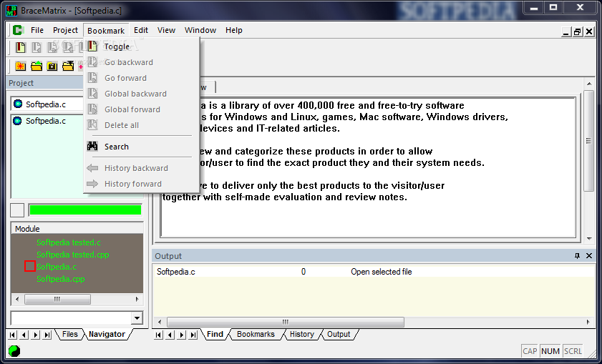Choose Global forward in Bookmark menu

tap(141, 109)
